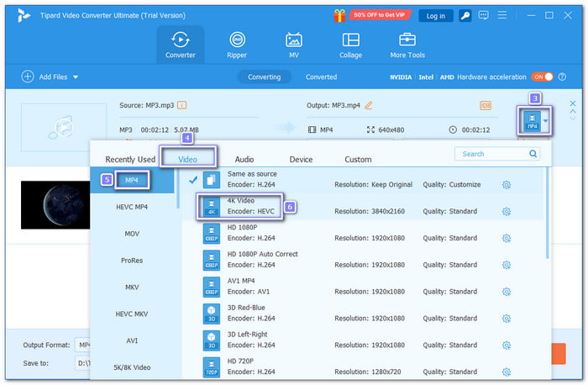Click the search magnifier icon

click(x=533, y=154)
